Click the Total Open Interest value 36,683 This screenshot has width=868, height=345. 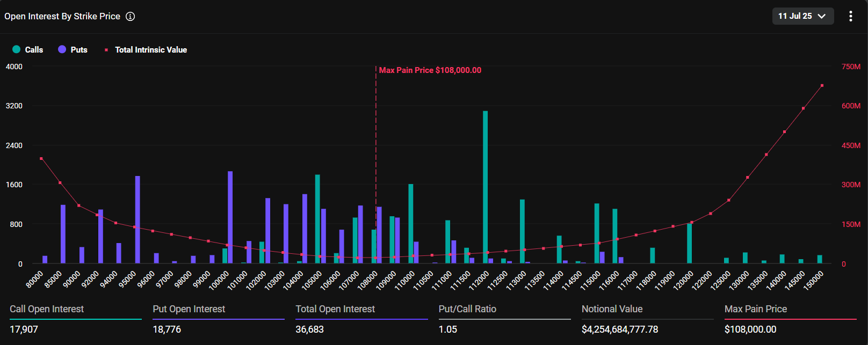309,329
